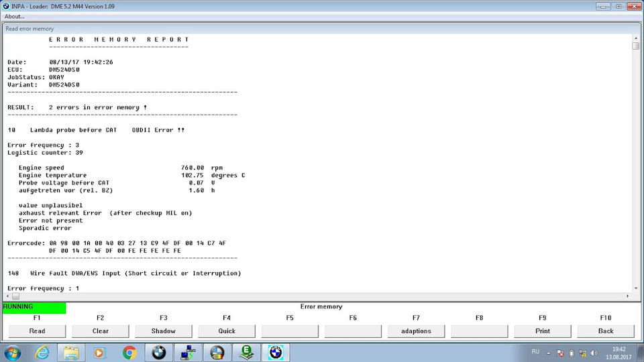Show hidden tray icons arrow
This screenshot has width=644, height=362.
548,353
